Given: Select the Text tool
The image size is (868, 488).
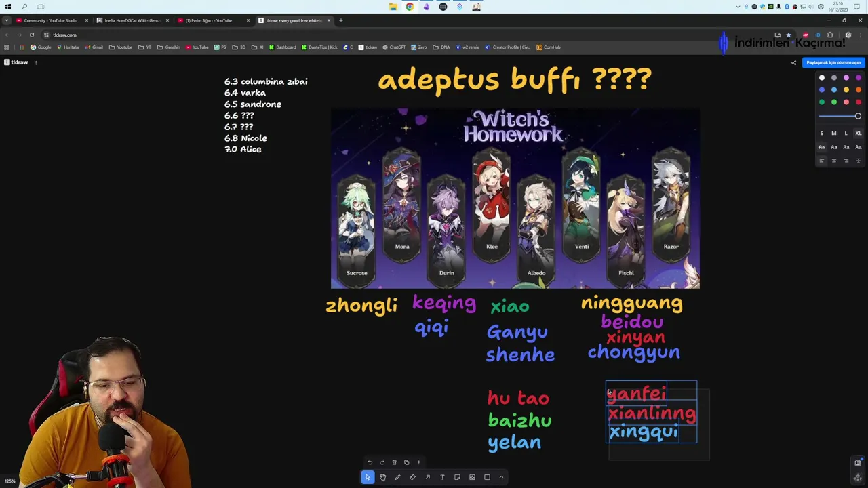Looking at the screenshot, I should (x=442, y=477).
